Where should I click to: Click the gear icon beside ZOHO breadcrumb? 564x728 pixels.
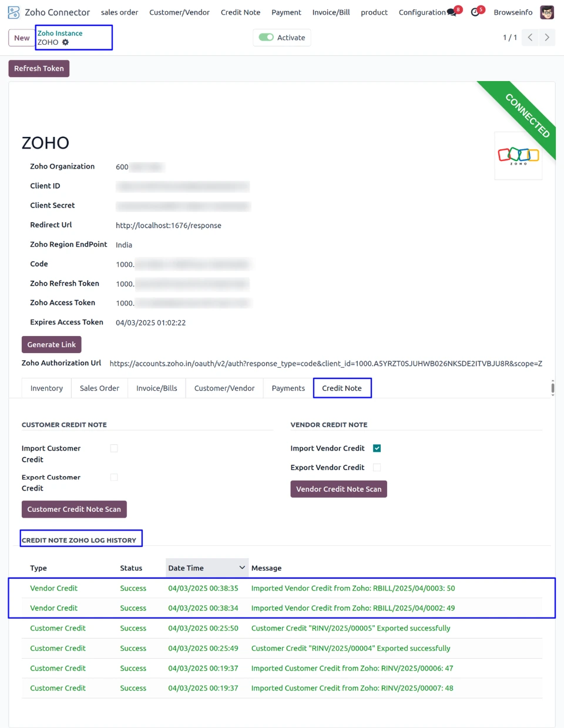click(x=66, y=42)
